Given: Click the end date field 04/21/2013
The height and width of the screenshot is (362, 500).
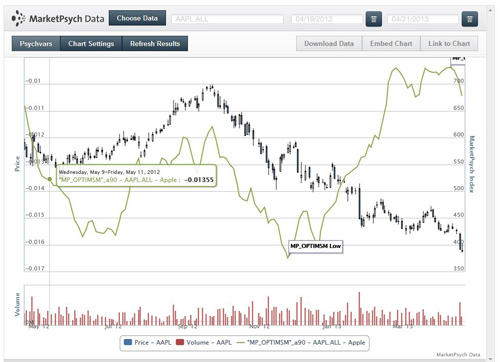Looking at the screenshot, I should (423, 19).
